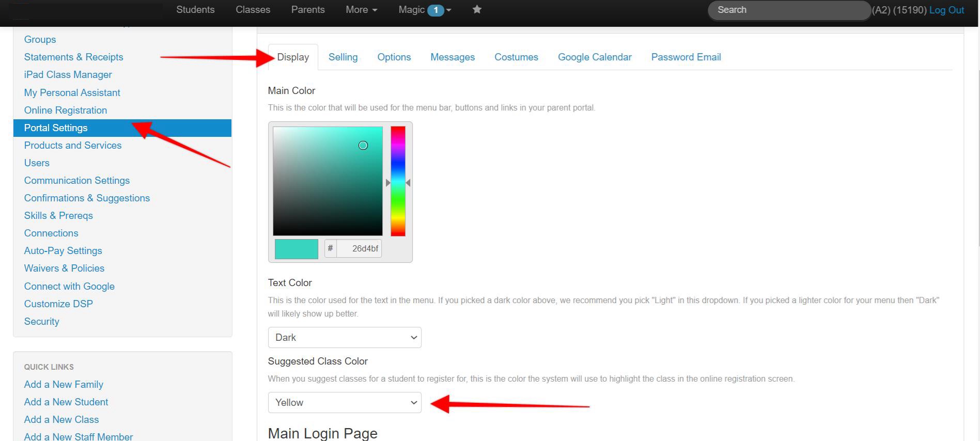Viewport: 980px width, 441px height.
Task: Click Add a New Student quick link
Action: pos(66,402)
